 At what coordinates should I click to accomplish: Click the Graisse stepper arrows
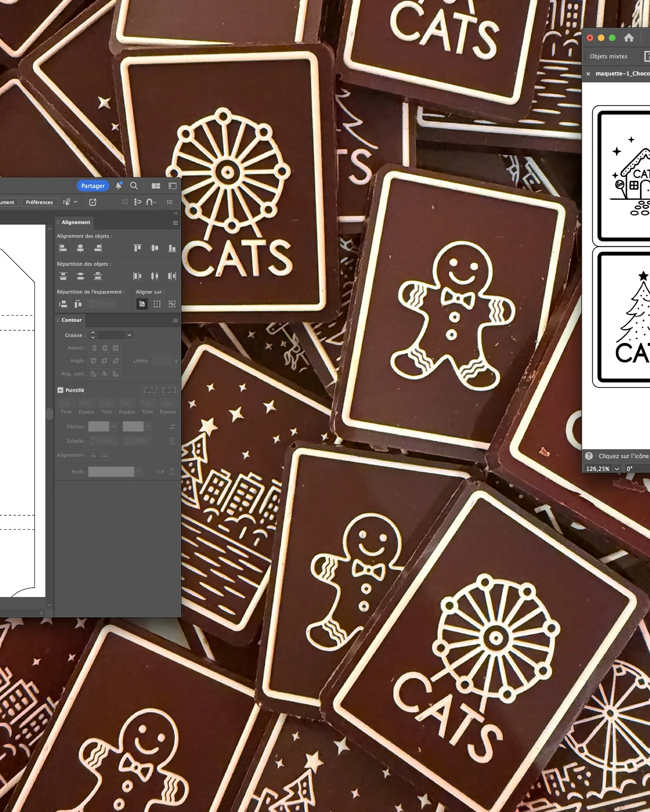click(x=93, y=335)
